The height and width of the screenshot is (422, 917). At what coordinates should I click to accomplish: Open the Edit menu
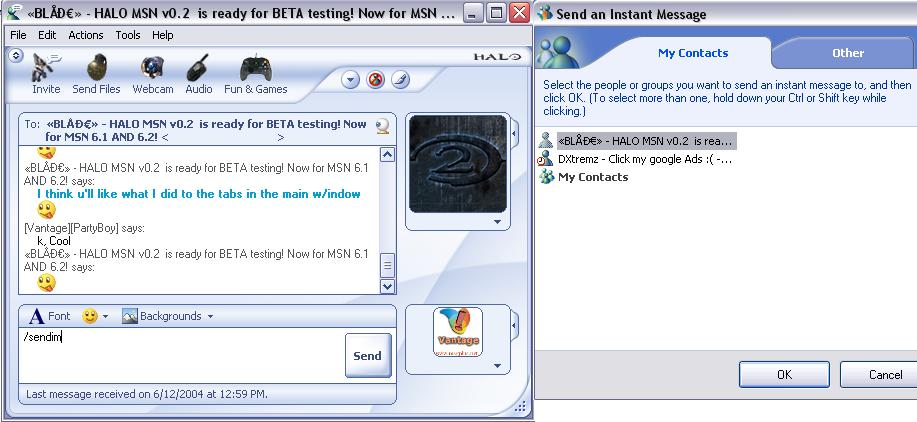[47, 35]
